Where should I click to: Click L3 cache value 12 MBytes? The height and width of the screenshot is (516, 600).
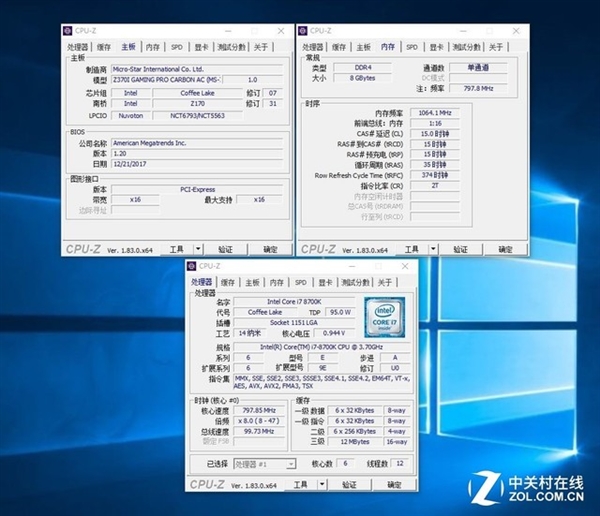pyautogui.click(x=355, y=442)
